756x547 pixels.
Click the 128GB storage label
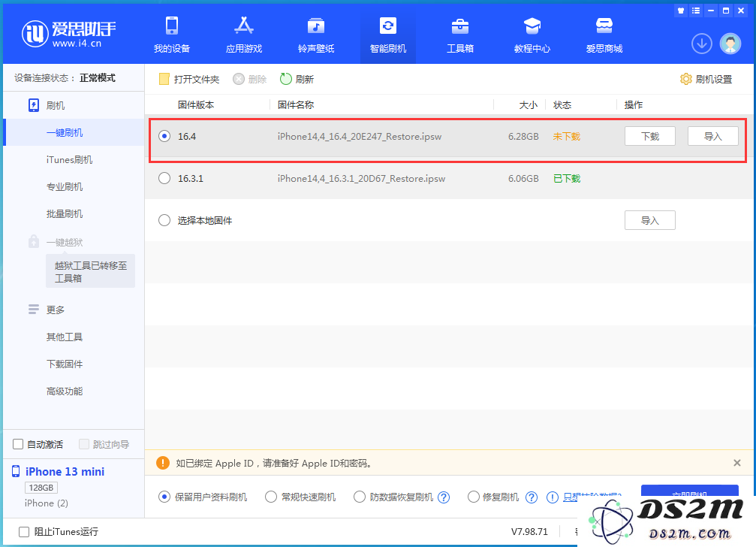click(41, 488)
